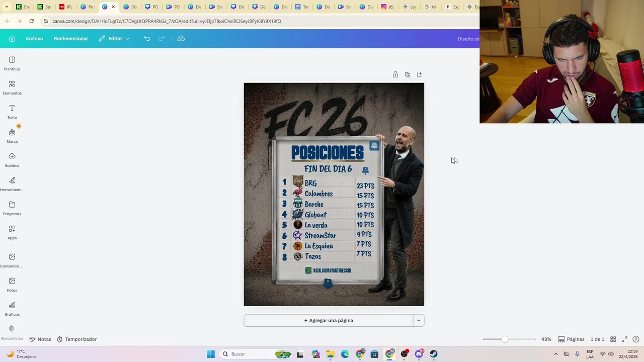The width and height of the screenshot is (644, 362).
Task: Switch to the Tor document tab
Action: coord(302,7)
